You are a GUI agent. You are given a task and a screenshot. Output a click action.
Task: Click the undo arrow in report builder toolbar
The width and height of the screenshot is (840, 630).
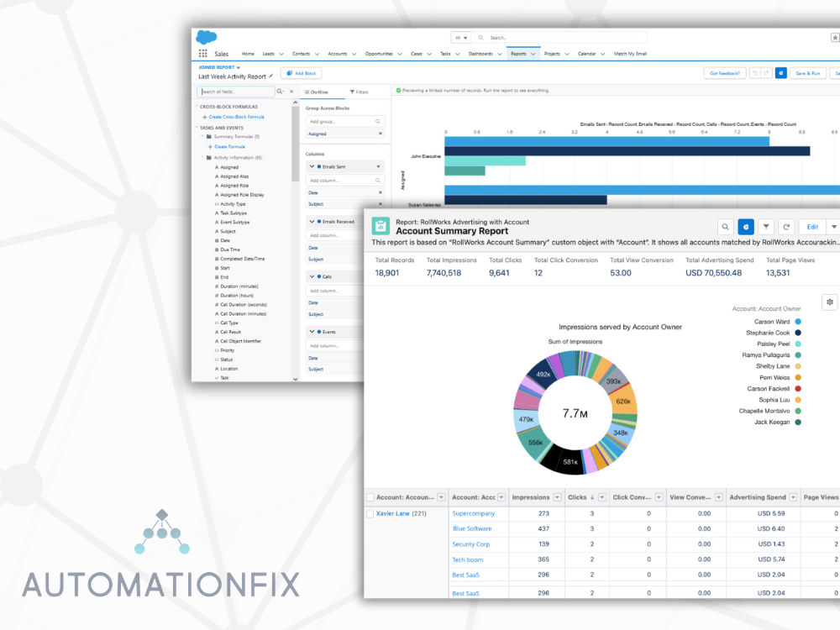[755, 73]
